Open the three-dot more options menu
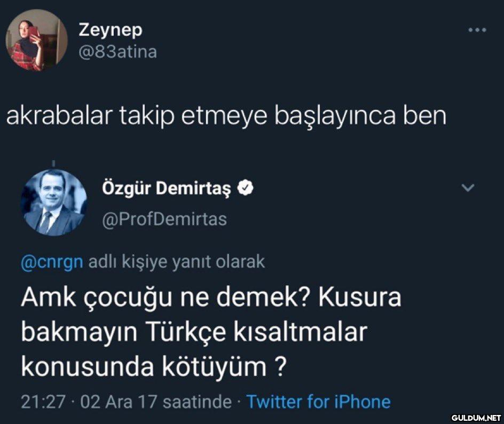 point(476,30)
